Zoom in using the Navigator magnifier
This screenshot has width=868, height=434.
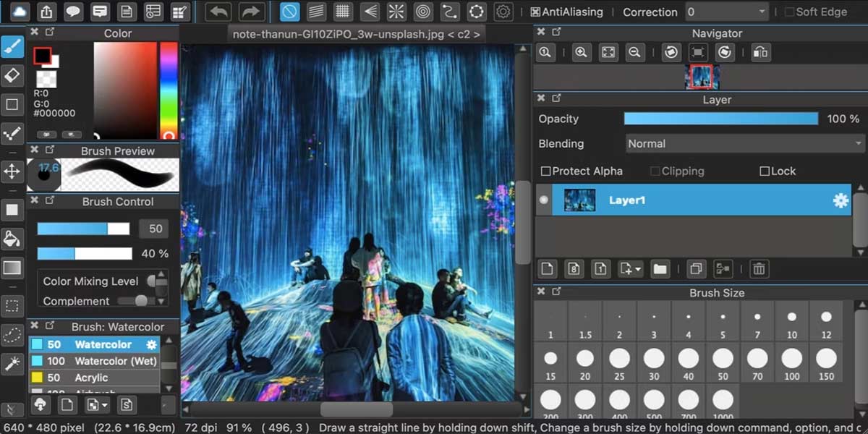click(x=581, y=52)
